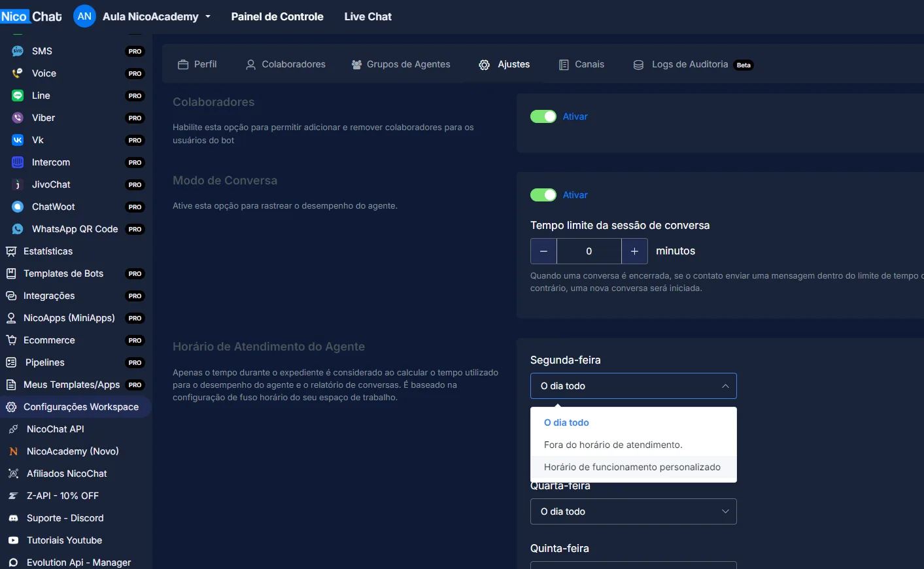924x569 pixels.
Task: Click the Afiliados NicoChat icon
Action: pos(13,474)
